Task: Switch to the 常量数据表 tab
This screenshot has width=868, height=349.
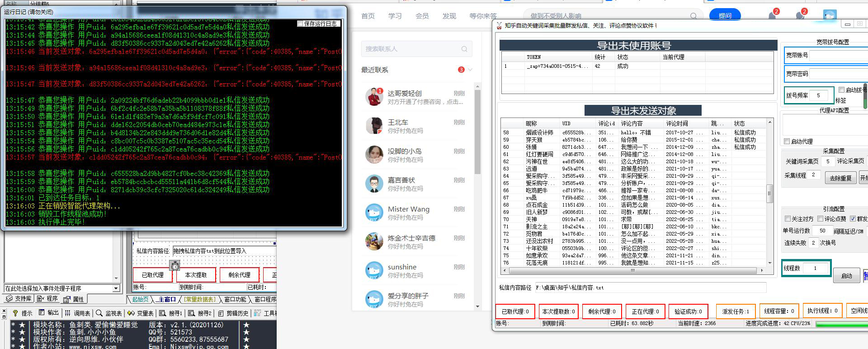Action: coord(200,299)
